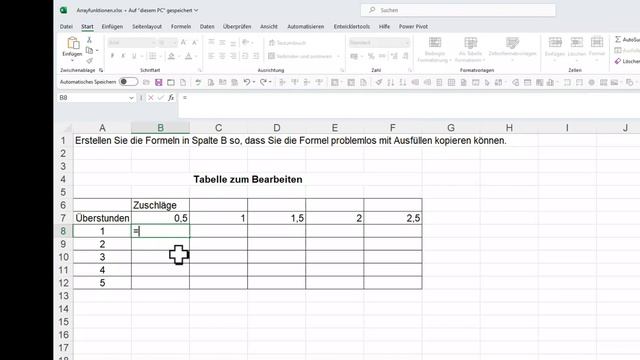This screenshot has height=360, width=640.
Task: Click the font color A swatch
Action: [x=188, y=56]
